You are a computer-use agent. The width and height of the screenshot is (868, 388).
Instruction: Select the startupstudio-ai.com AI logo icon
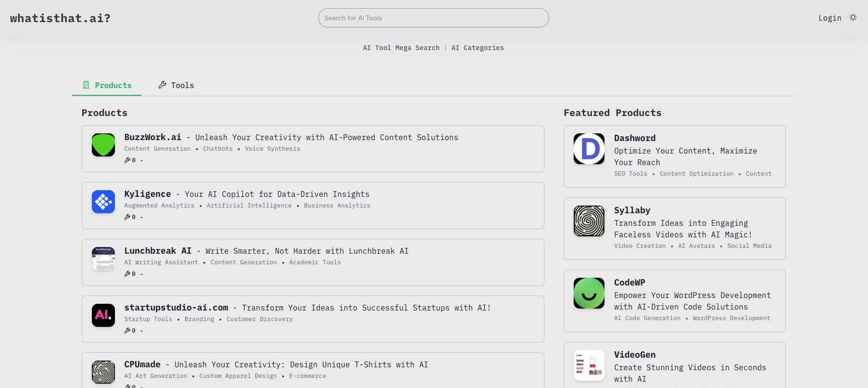click(x=103, y=315)
